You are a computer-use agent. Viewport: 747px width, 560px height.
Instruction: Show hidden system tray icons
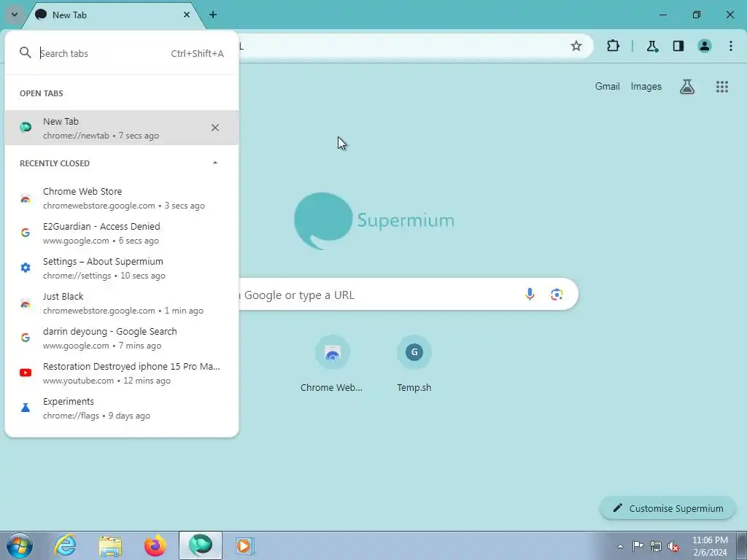(x=620, y=546)
